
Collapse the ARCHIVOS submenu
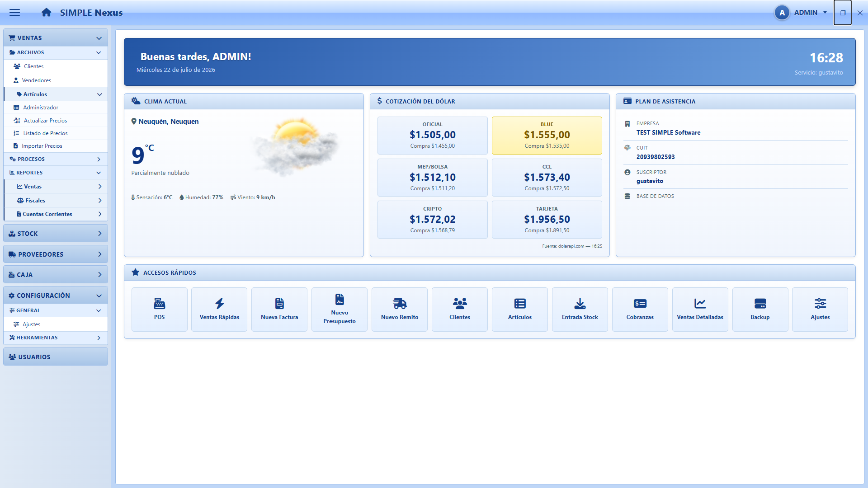56,52
